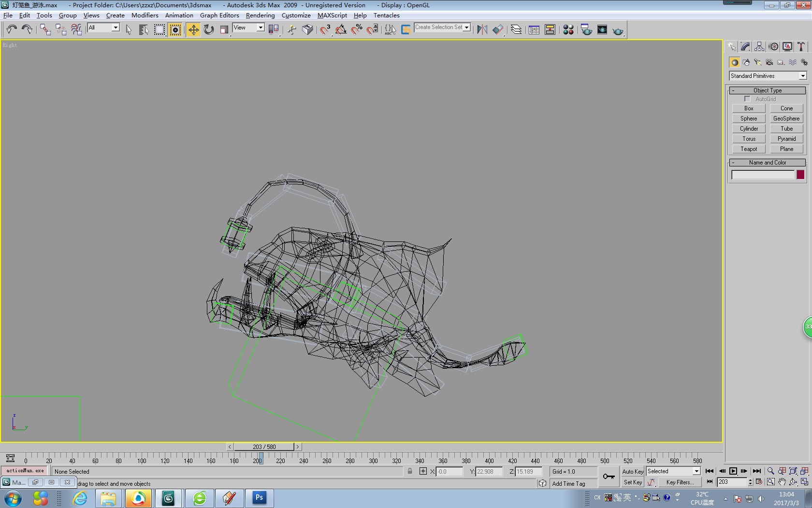The image size is (812, 508).
Task: Play the animation
Action: pyautogui.click(x=733, y=471)
